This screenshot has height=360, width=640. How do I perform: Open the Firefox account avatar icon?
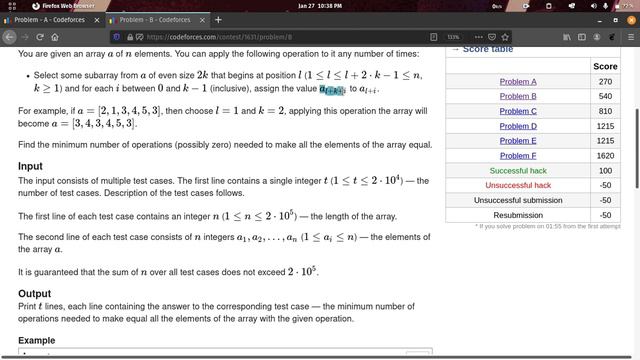pyautogui.click(x=597, y=37)
